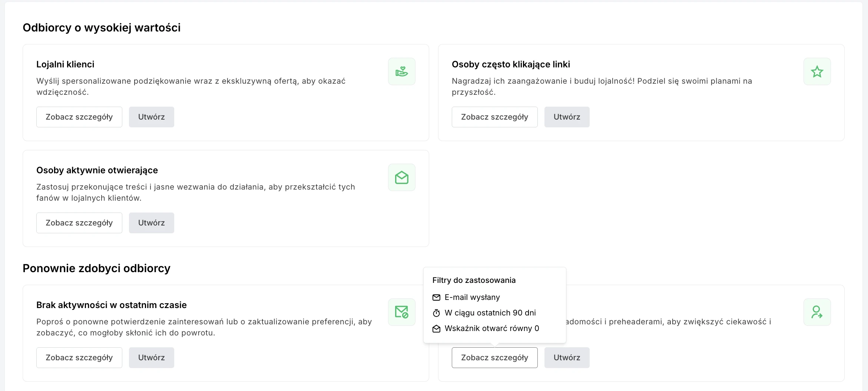
Task: Select the Wskaźnik otwarć równy 0 filter text
Action: pyautogui.click(x=491, y=328)
